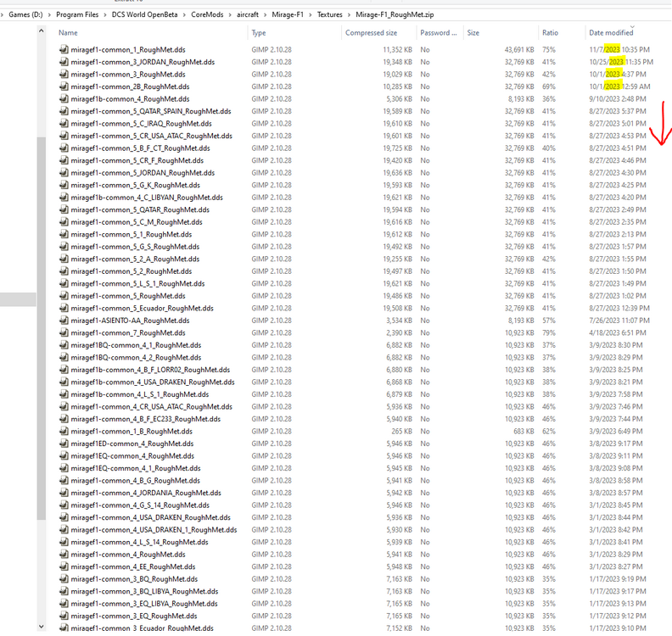Screen dimensions: 672x636
Task: Navigate to Games (D:) in address bar
Action: [25, 14]
